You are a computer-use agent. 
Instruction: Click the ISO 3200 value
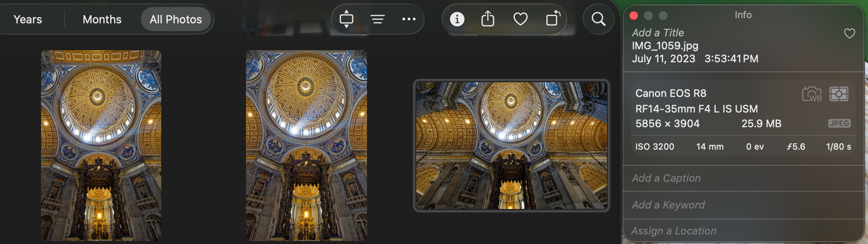(654, 147)
